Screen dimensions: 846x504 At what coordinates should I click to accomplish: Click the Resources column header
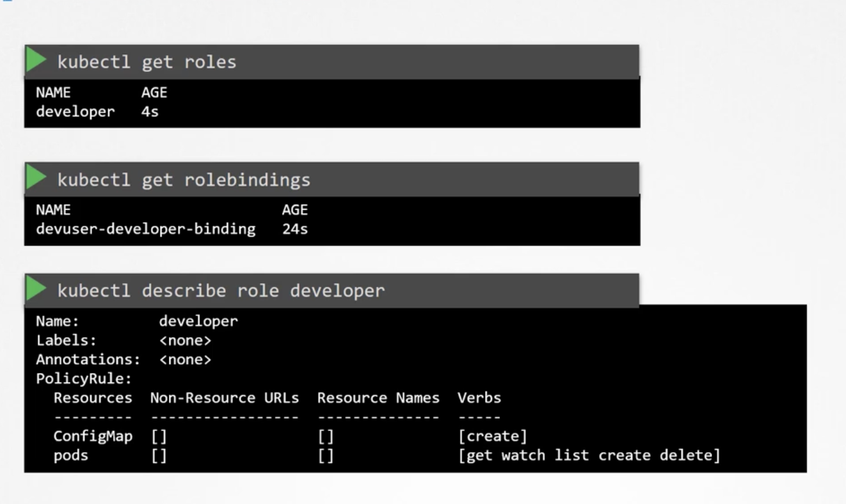93,398
